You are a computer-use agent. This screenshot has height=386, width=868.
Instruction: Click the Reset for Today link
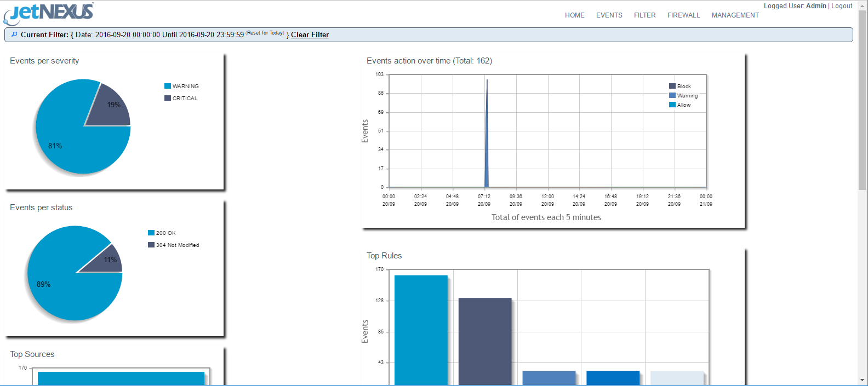pyautogui.click(x=265, y=33)
